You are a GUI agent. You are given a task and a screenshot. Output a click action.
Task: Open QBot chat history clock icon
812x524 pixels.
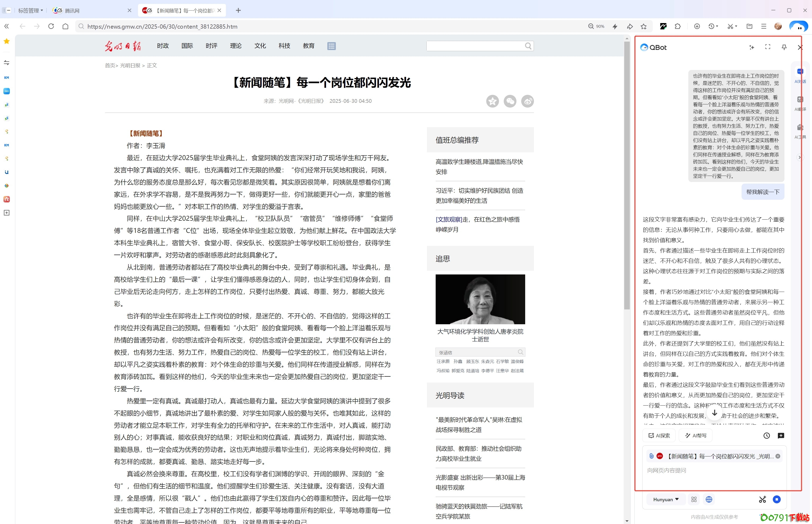point(766,436)
